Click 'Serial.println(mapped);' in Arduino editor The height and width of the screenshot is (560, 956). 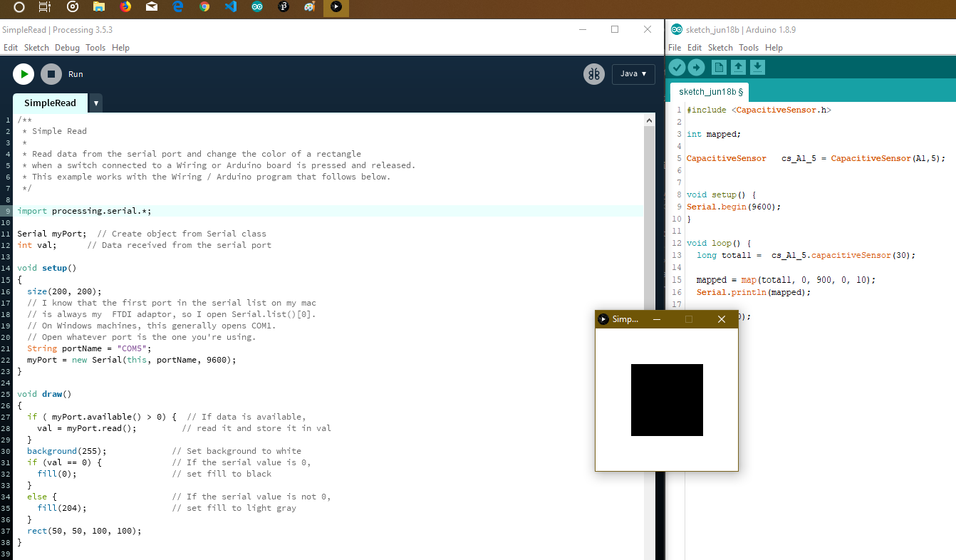point(754,292)
